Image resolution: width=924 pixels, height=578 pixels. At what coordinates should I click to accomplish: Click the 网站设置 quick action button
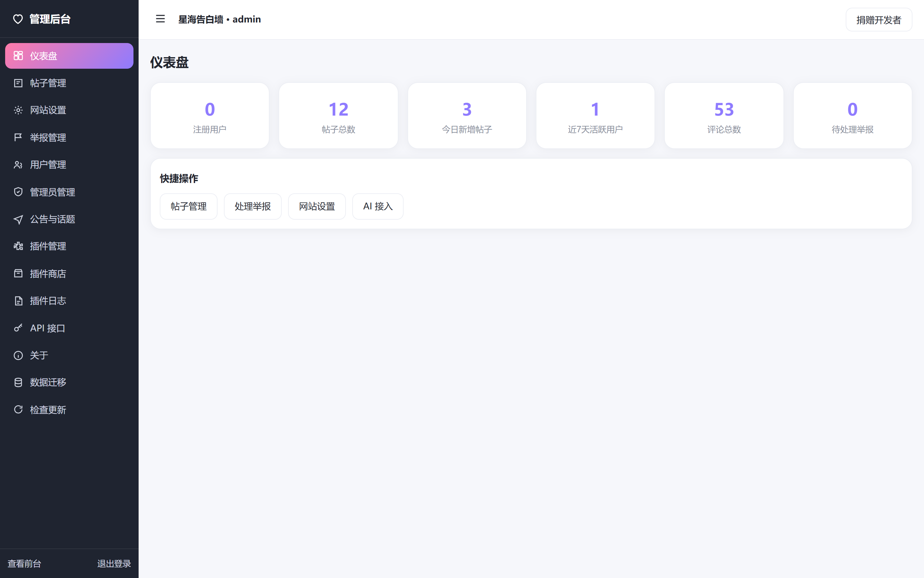tap(317, 206)
